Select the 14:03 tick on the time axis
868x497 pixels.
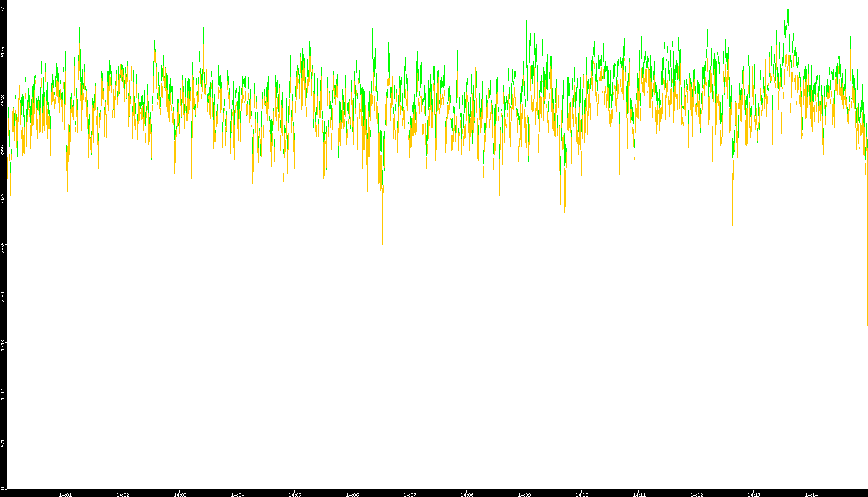pyautogui.click(x=180, y=494)
